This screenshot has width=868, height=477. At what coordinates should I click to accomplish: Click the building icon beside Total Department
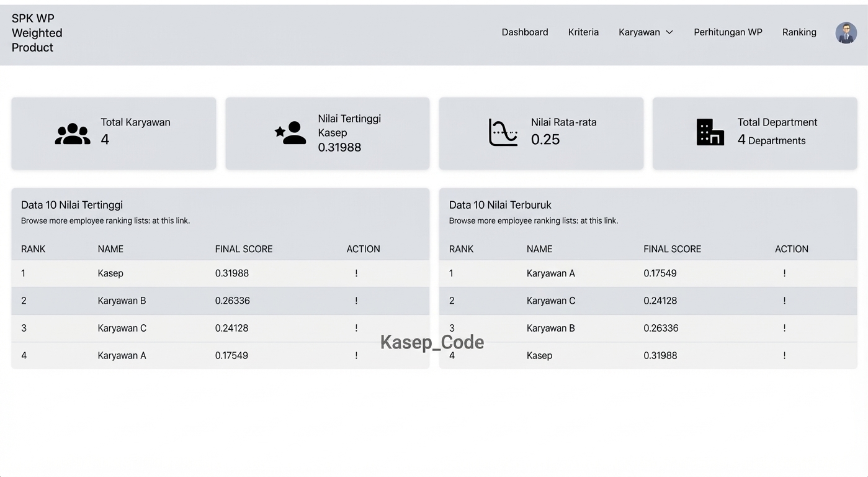click(x=710, y=132)
